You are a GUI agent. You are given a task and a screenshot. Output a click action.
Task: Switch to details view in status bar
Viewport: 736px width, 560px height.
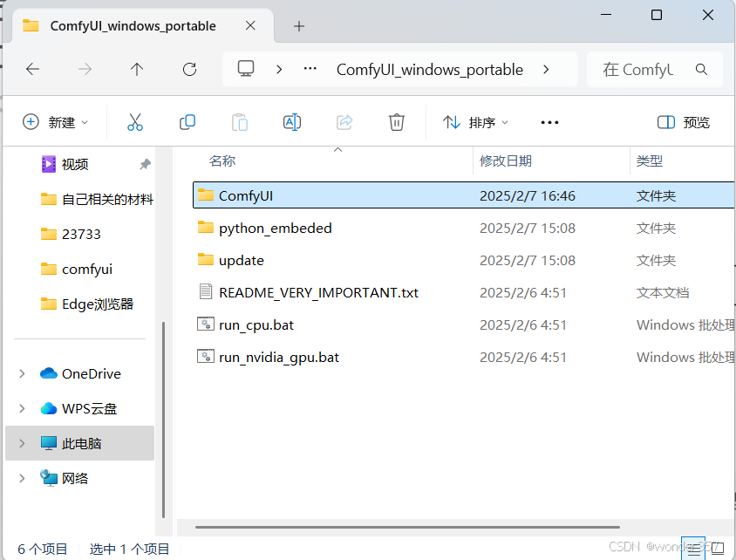point(693,548)
